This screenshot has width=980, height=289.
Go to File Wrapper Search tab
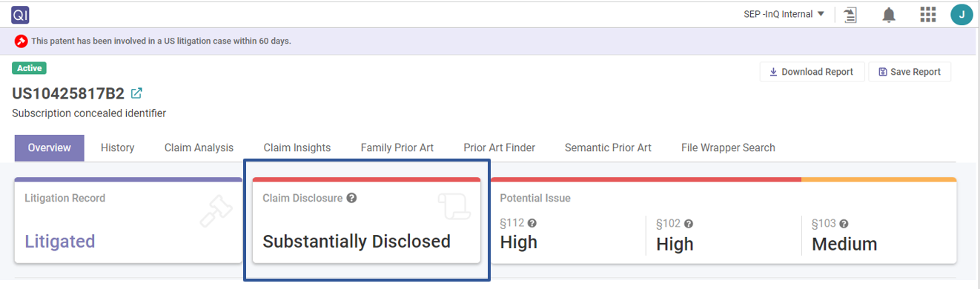click(x=728, y=147)
